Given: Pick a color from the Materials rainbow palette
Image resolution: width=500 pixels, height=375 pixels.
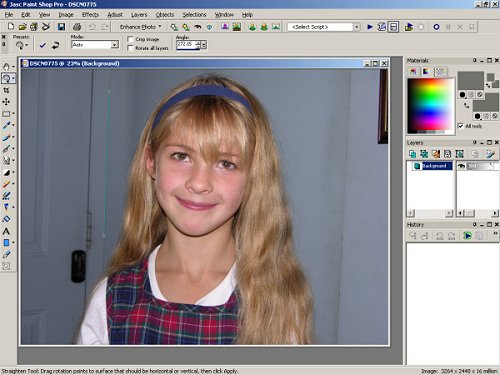Looking at the screenshot, I should (431, 106).
